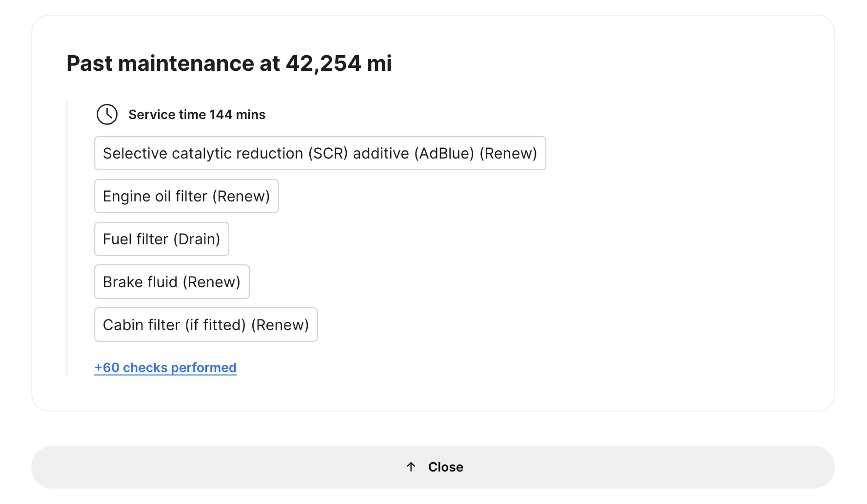Click the (Drain) text in Fuel filter chip
Viewport: 867px width, 504px height.
[x=197, y=239]
